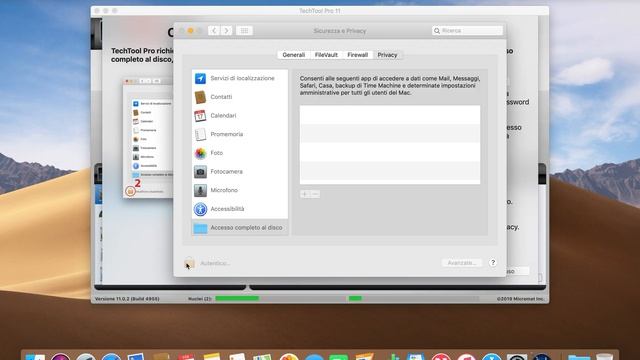
Task: Add an app with the plus button
Action: pos(305,194)
